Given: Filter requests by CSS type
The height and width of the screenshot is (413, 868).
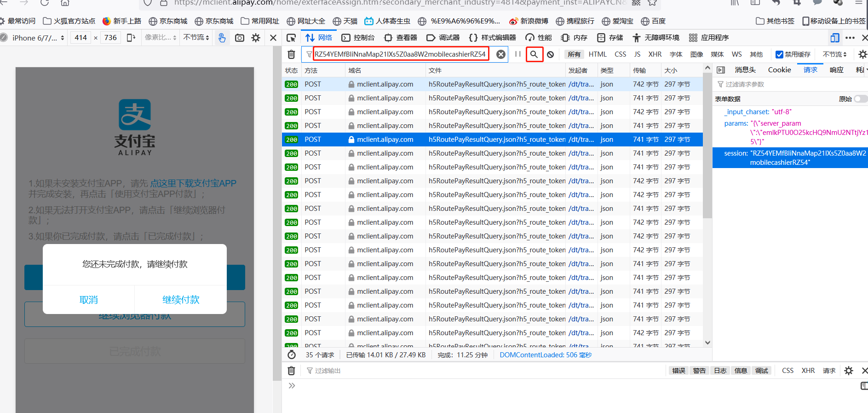Looking at the screenshot, I should click(x=620, y=54).
